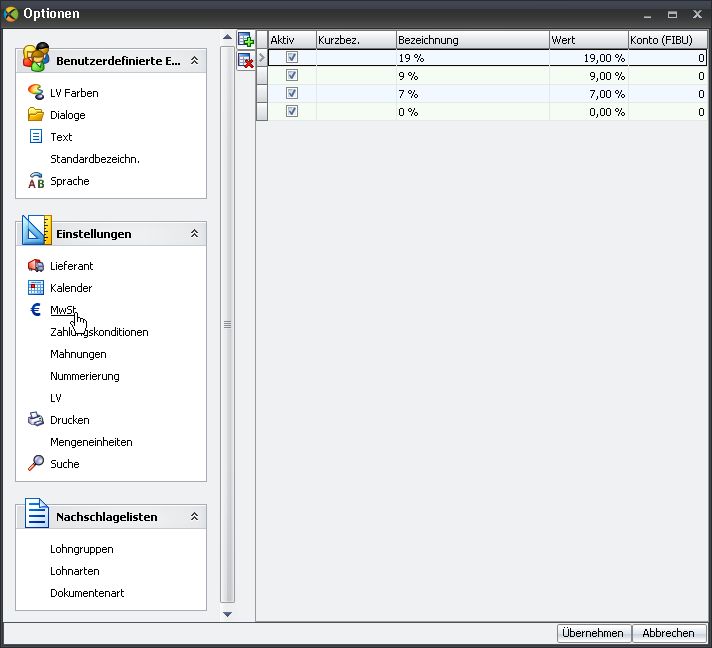The width and height of the screenshot is (712, 648).
Task: Click the add row icon with green plus
Action: 245,41
